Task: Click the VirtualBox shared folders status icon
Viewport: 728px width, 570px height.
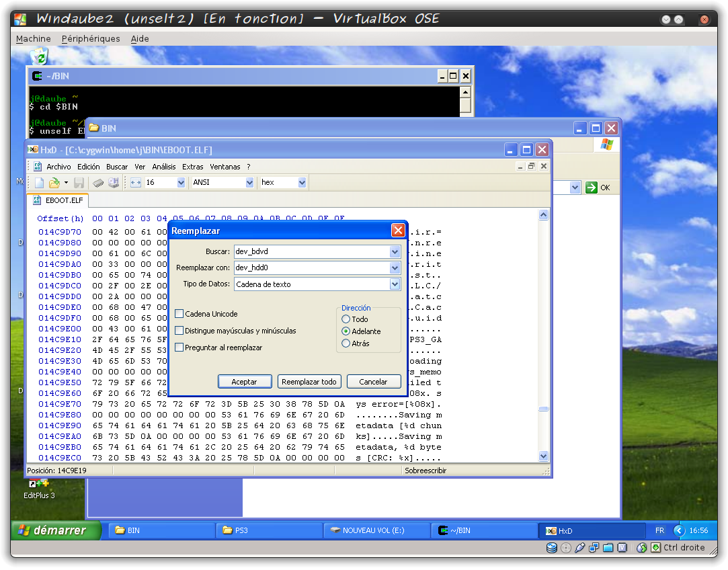Action: click(608, 548)
